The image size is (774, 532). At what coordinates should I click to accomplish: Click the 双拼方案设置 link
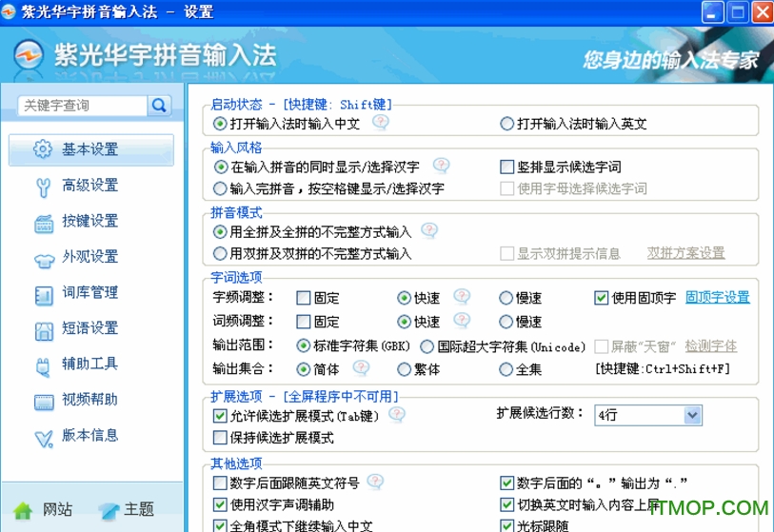[x=685, y=253]
